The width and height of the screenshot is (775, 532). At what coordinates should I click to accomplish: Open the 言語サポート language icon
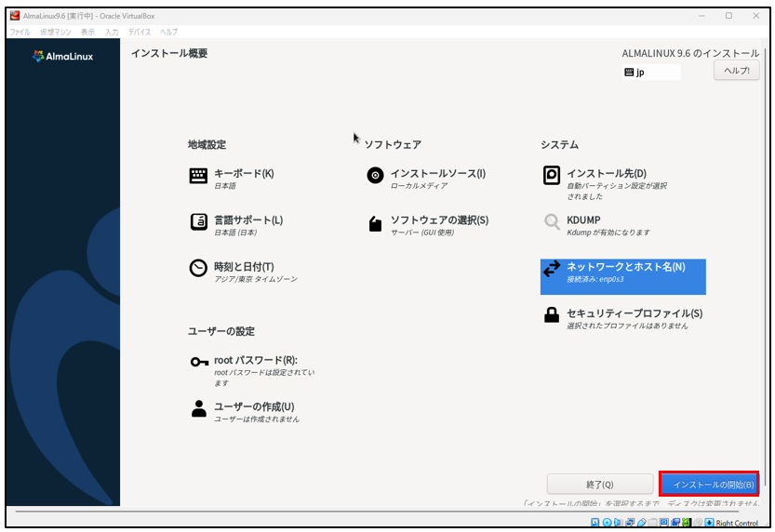[x=198, y=222]
